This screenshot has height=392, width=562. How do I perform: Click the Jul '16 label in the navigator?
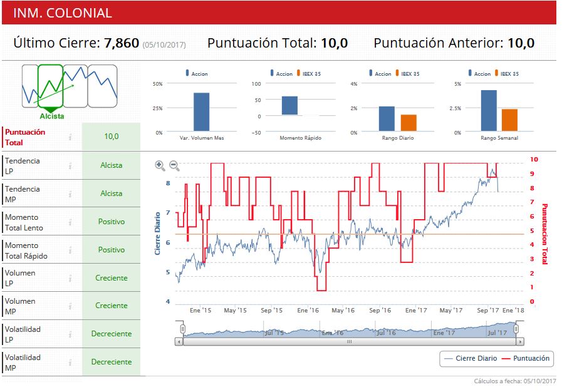pyautogui.click(x=387, y=333)
